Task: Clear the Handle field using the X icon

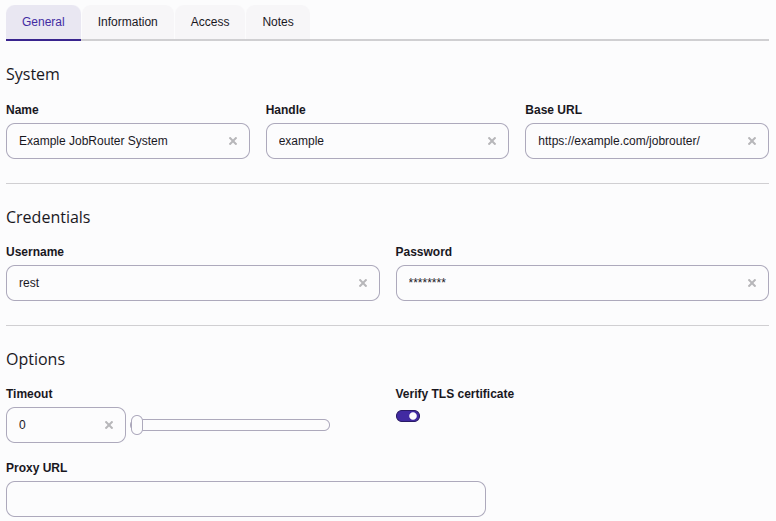Action: click(x=491, y=141)
